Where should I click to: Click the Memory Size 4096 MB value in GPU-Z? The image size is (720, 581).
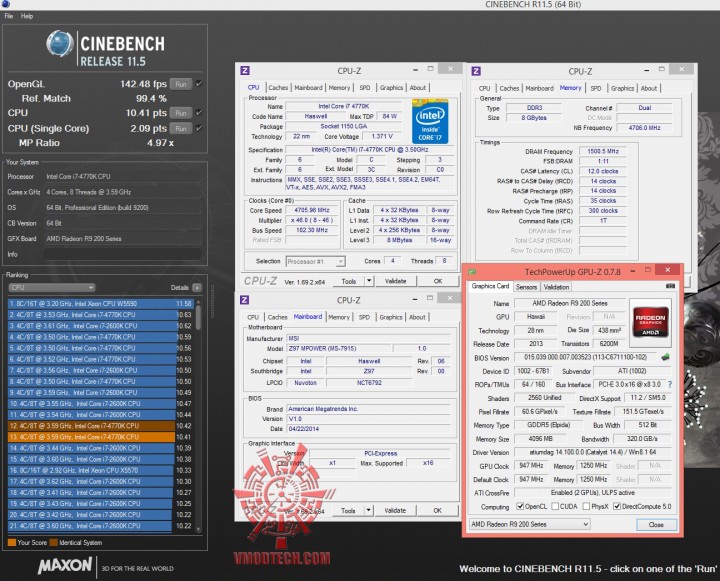pos(540,439)
